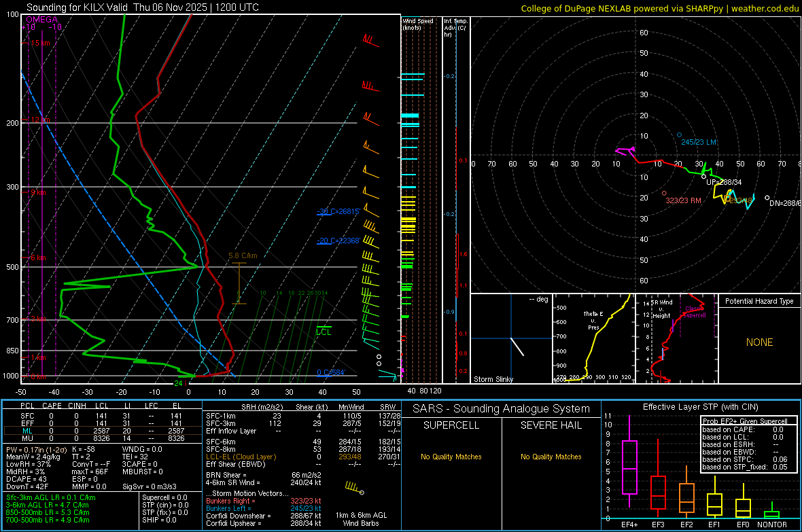Click the SHIP = 0.0 value
Image resolution: width=802 pixels, height=532 pixels.
tap(159, 520)
